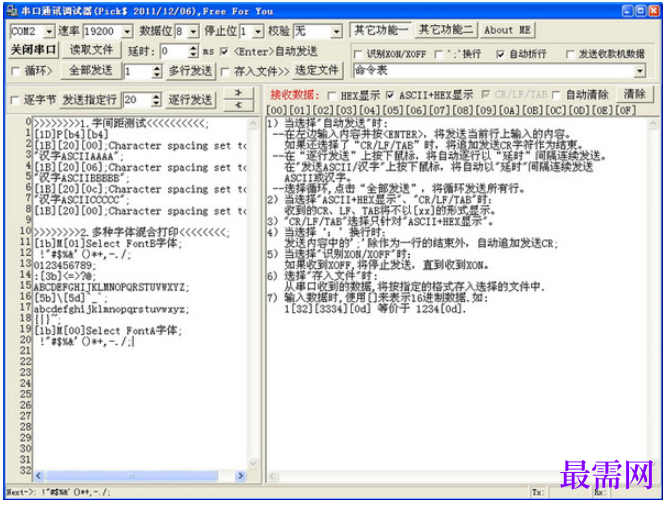Click the right-arrow transfer button
Viewport: 672px width, 506px height.
(238, 93)
